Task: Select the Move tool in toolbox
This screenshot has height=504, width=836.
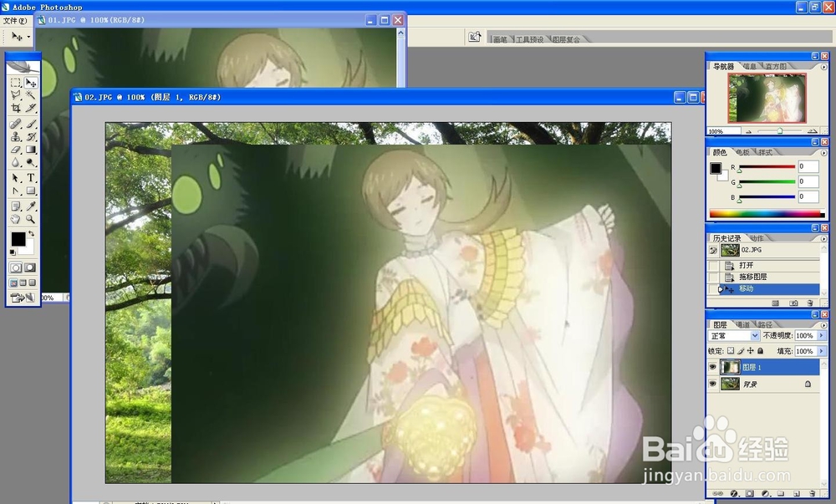Action: pyautogui.click(x=31, y=83)
